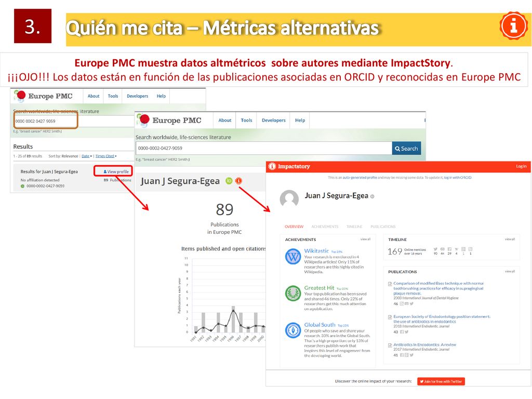Click the mentions icon above count 44
The image size is (532, 399).
[443, 249]
